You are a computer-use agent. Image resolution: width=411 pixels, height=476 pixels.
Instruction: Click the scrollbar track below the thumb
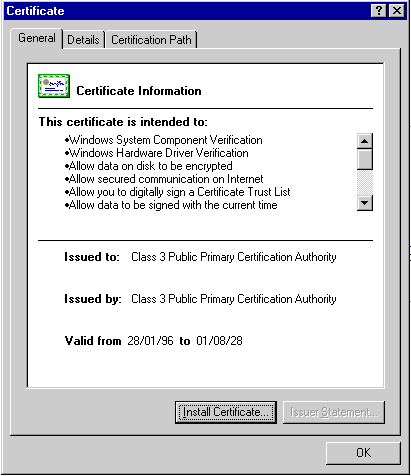365,183
